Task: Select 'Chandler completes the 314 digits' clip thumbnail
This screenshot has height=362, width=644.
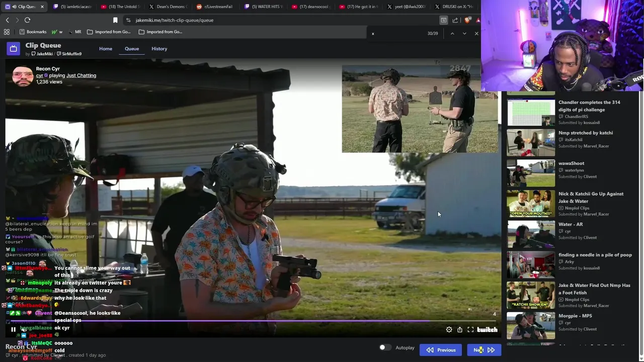Action: pyautogui.click(x=531, y=112)
